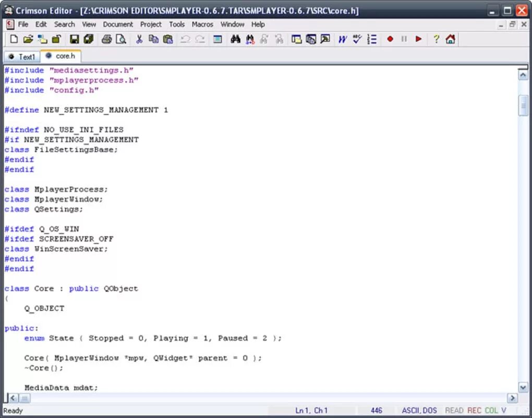Copy selection using the copy icon
The height and width of the screenshot is (418, 532).
click(154, 39)
